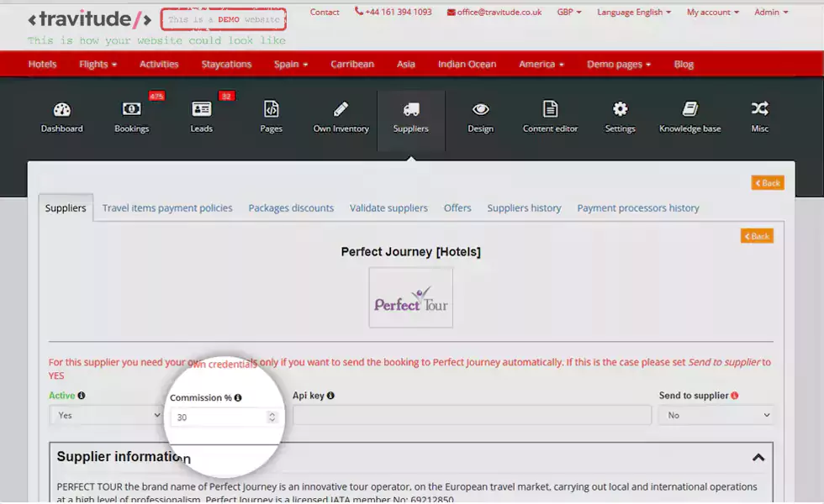Open the Demo pages menu

coord(619,64)
